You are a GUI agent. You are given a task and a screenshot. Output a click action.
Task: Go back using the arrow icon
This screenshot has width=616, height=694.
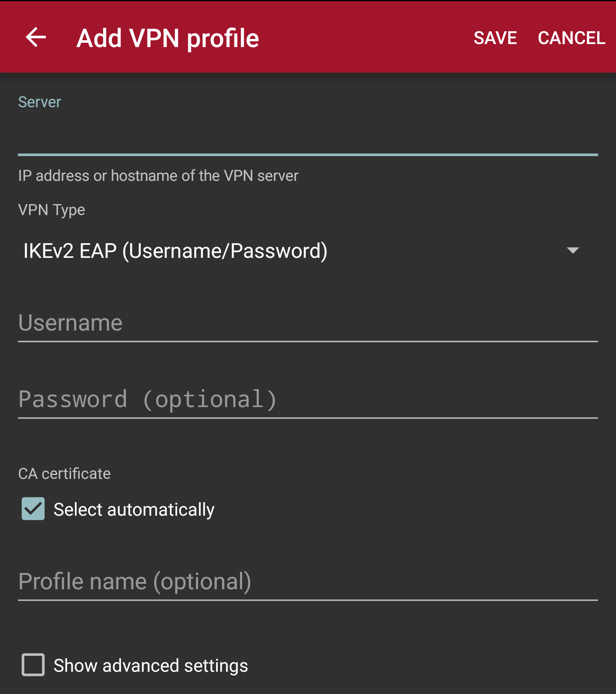point(36,38)
